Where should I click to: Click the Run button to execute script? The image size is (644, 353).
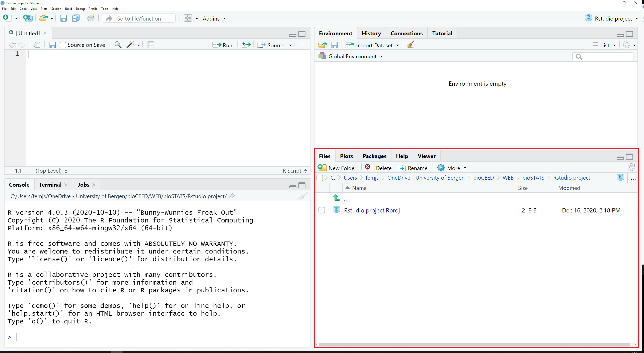pyautogui.click(x=222, y=45)
